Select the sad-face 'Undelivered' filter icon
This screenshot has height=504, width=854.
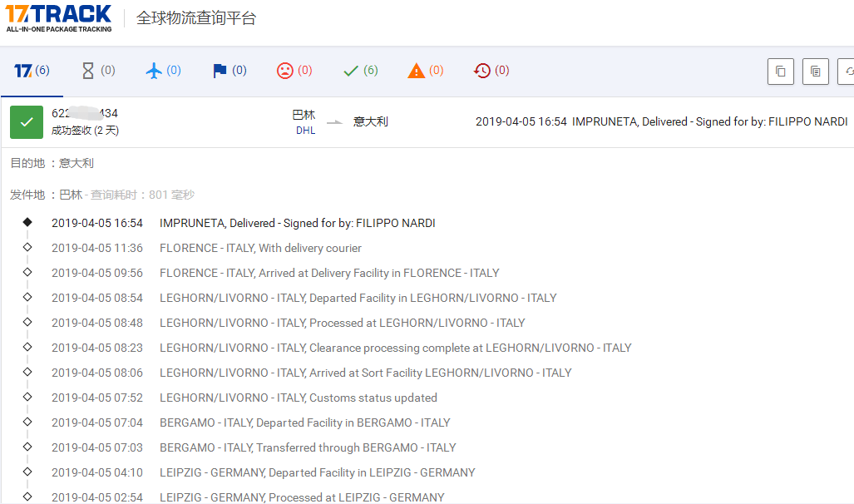pyautogui.click(x=285, y=70)
